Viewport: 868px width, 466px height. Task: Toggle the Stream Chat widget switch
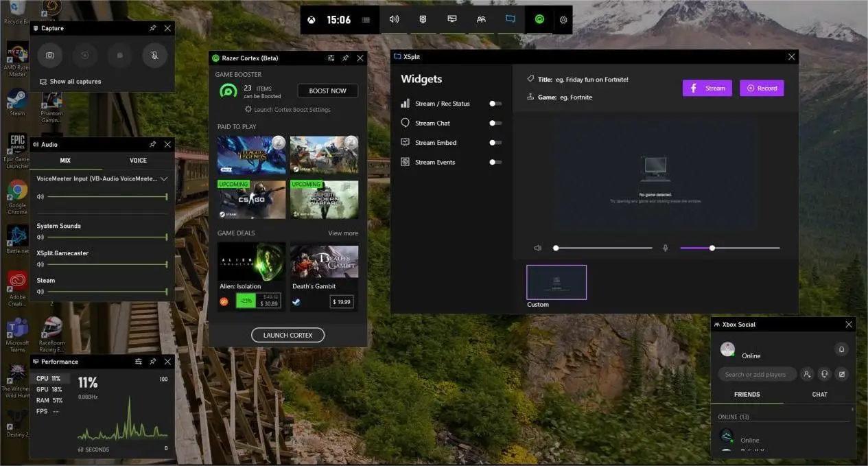pos(495,123)
